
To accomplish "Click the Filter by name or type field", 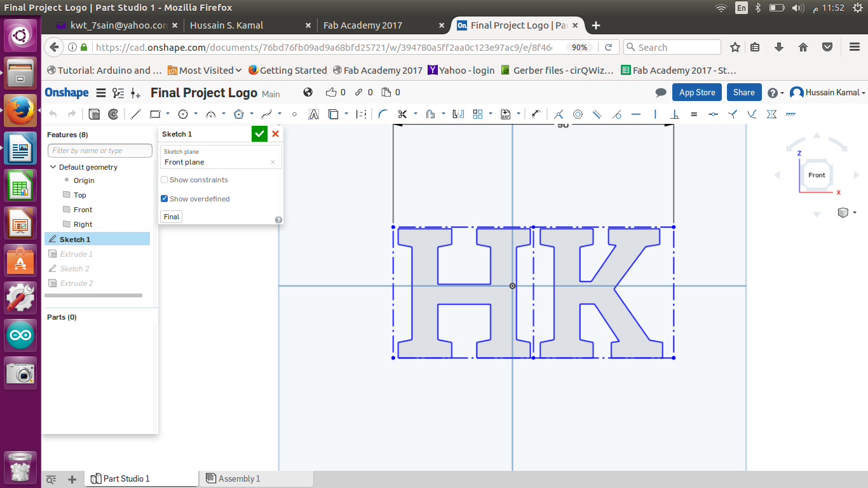I will 100,151.
